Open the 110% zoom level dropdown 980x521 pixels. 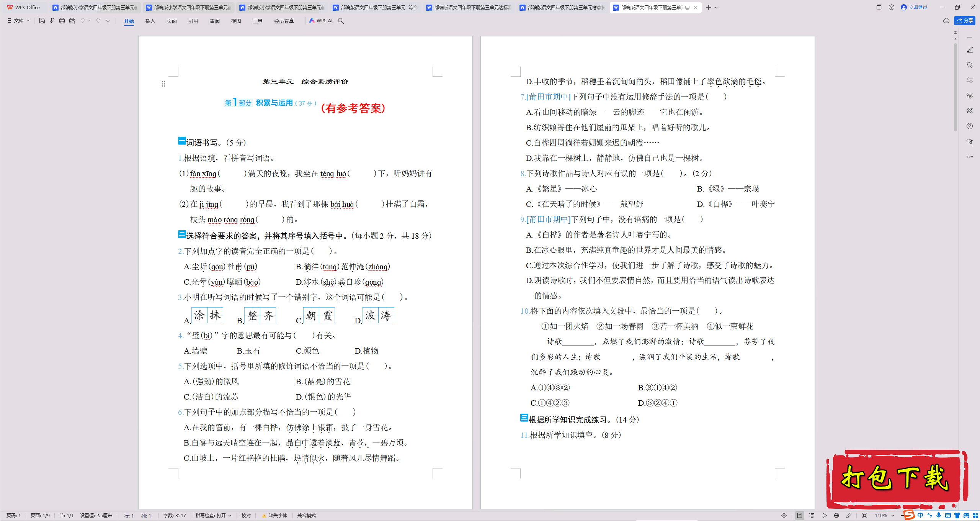884,516
